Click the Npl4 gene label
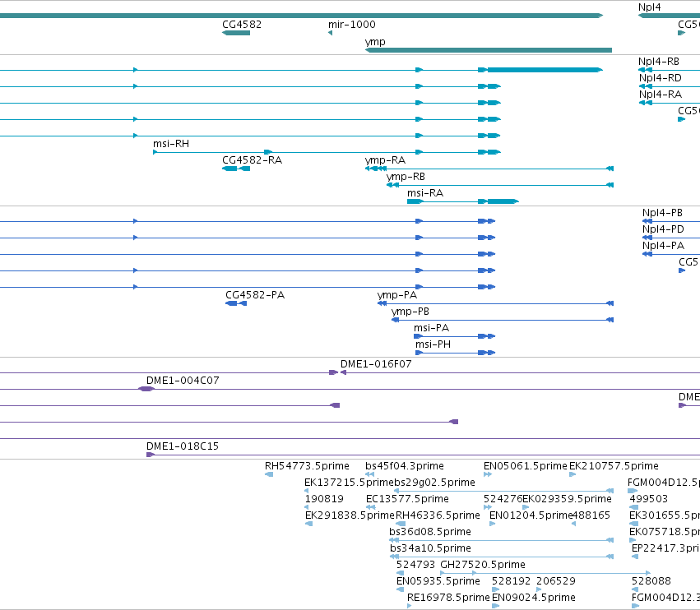The image size is (700, 610). click(x=649, y=7)
